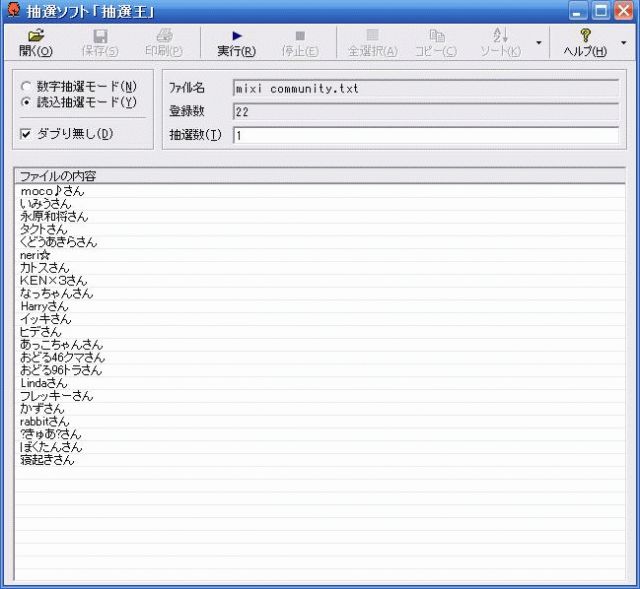Click the ファイルの内容 column header
This screenshot has height=589, width=640.
pyautogui.click(x=320, y=176)
